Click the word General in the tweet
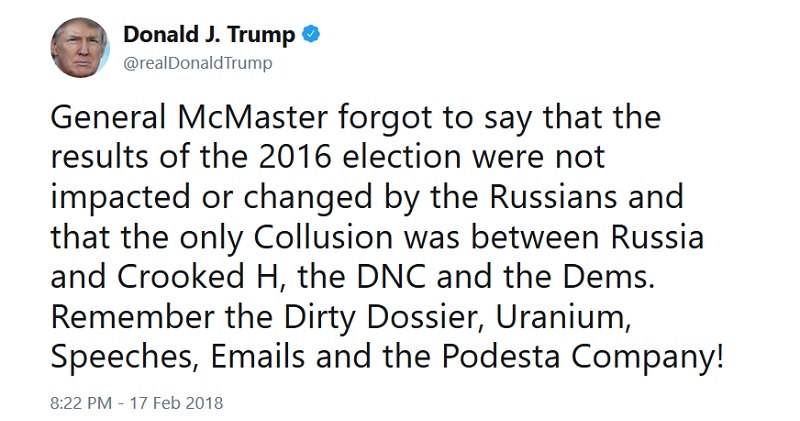Viewport: 800px width, 421px height. pos(108,117)
